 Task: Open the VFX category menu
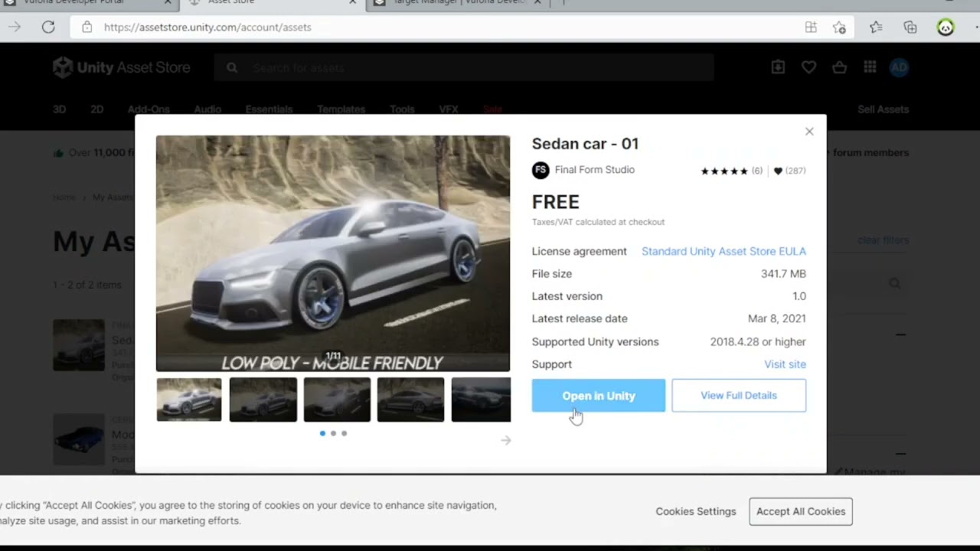(449, 109)
